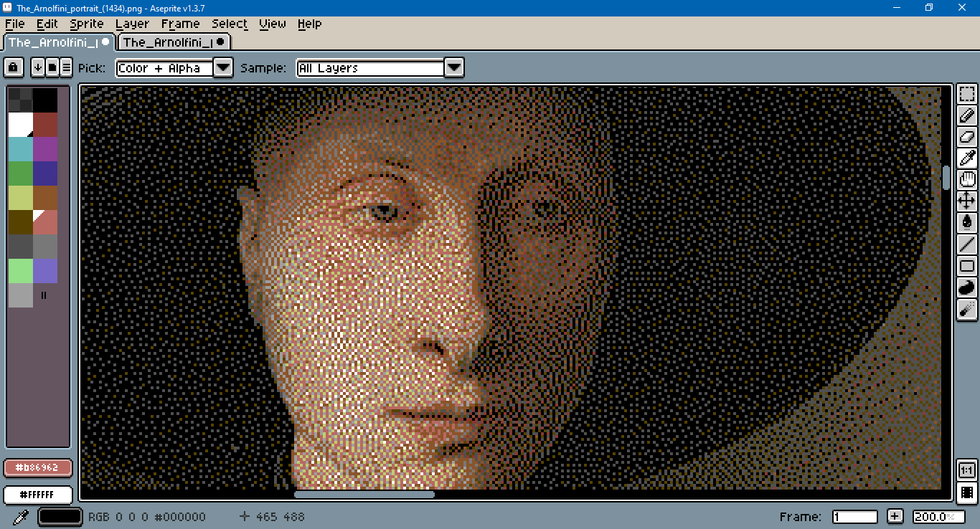The width and height of the screenshot is (980, 529).
Task: Pick the salmon pink palette swatch
Action: point(45,222)
